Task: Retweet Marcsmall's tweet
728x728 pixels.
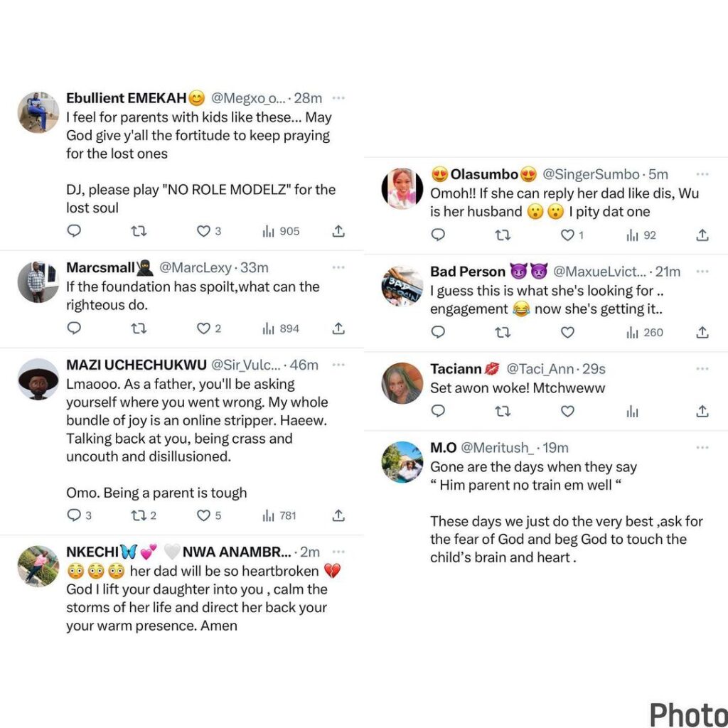Action: click(139, 328)
